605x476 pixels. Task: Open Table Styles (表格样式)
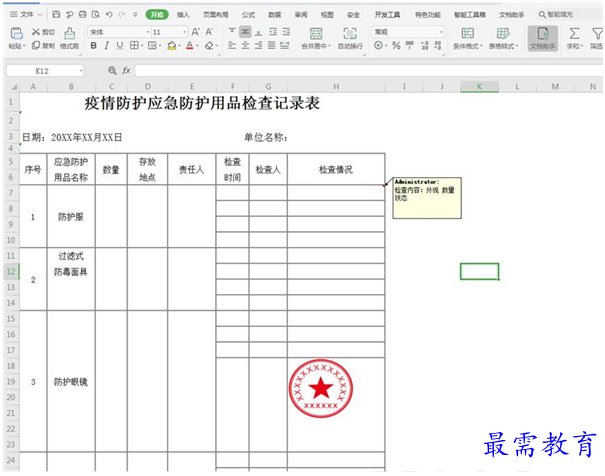(x=504, y=38)
